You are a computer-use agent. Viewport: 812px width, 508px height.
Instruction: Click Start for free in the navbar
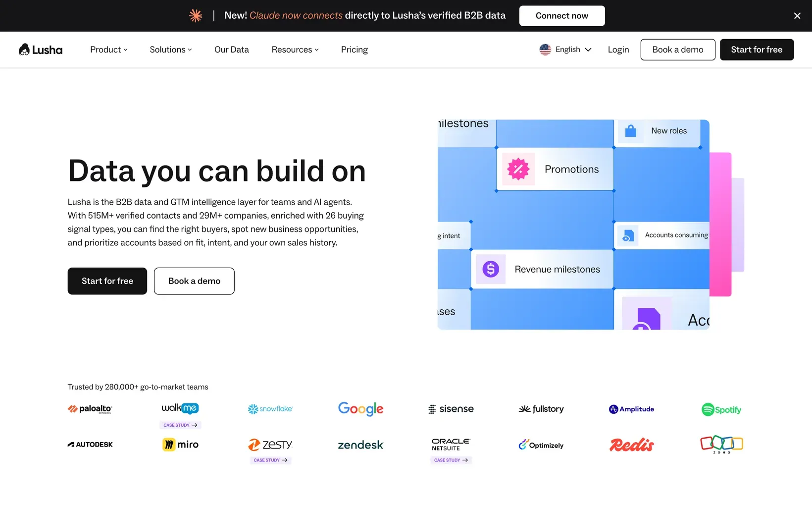(757, 50)
